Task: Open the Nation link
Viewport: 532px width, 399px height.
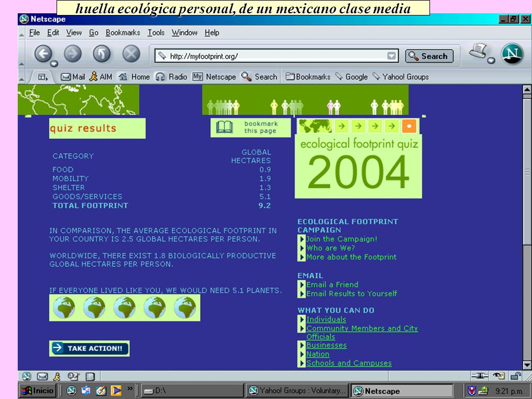Action: (318, 354)
